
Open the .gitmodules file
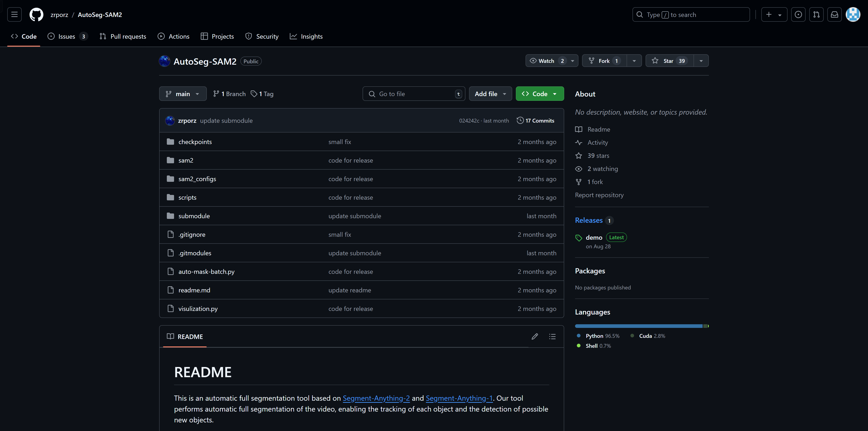point(195,253)
